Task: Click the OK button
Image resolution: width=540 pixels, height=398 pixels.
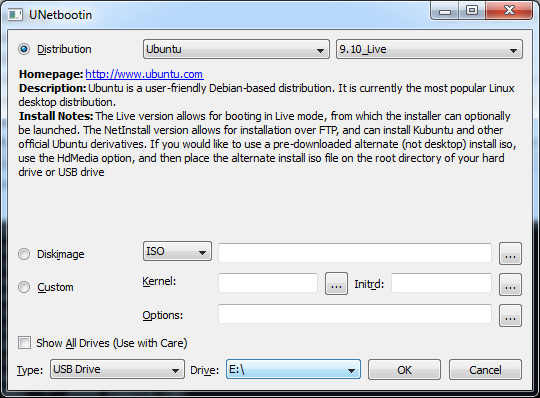Action: [404, 369]
